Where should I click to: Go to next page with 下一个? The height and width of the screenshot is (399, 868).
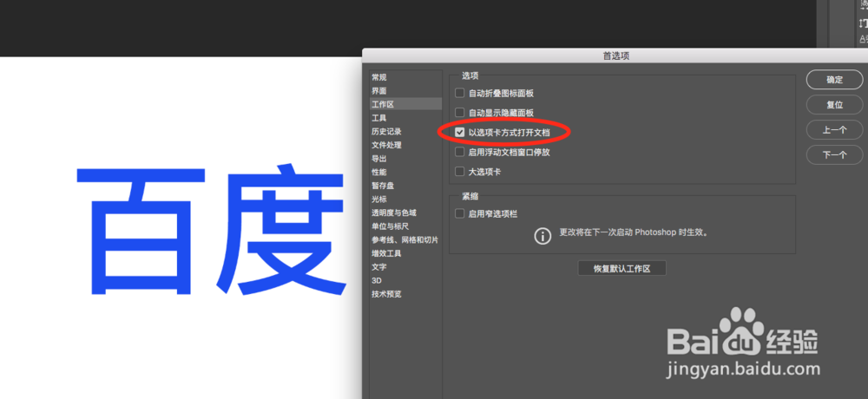834,155
